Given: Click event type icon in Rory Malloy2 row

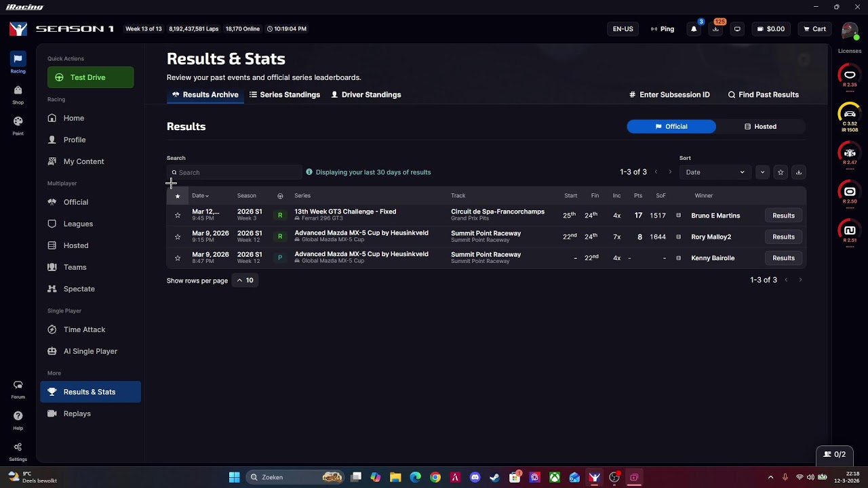Looking at the screenshot, I should [678, 237].
